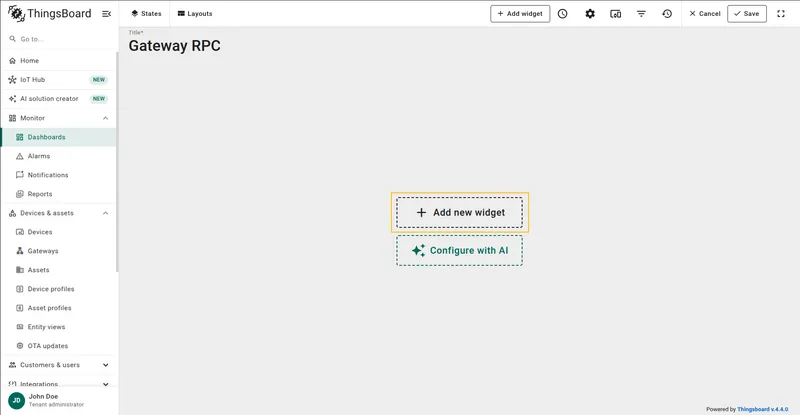Click the search icon beside Go to
Viewport: 800px width, 415px height.
tap(13, 39)
